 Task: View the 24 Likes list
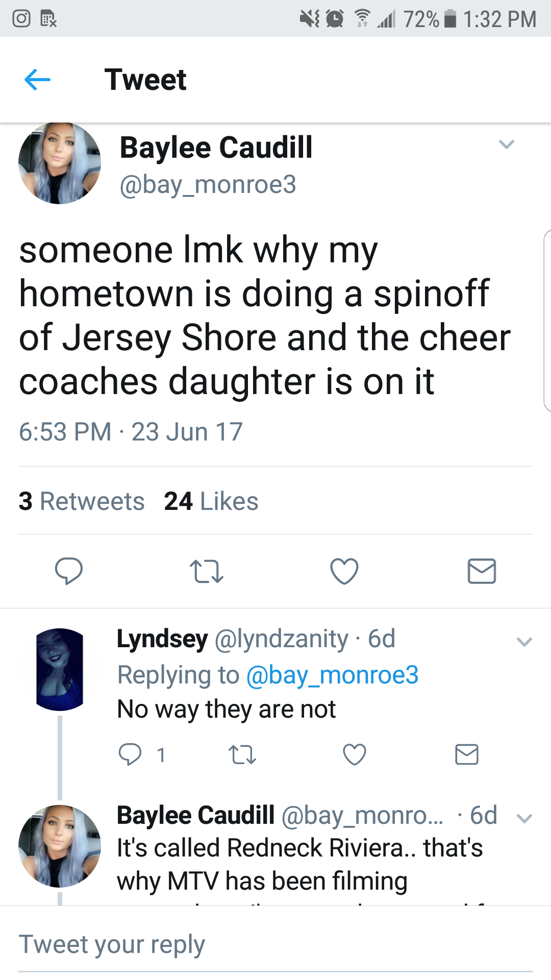(211, 501)
